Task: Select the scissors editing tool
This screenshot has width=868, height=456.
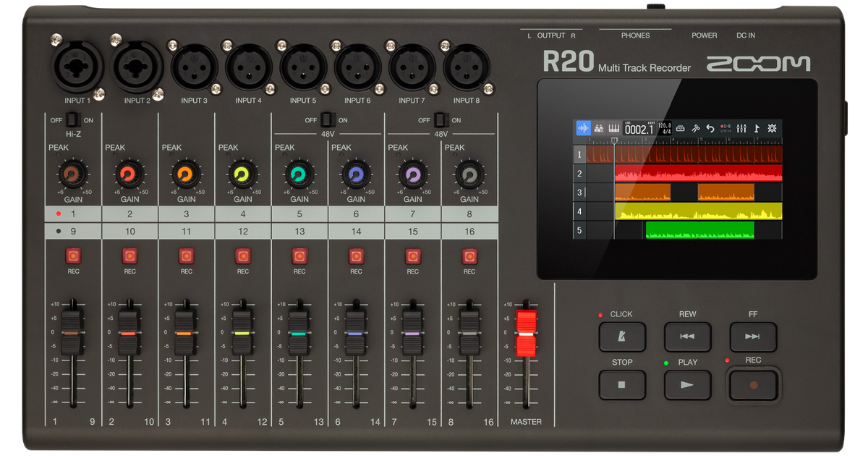Action: coord(696,128)
